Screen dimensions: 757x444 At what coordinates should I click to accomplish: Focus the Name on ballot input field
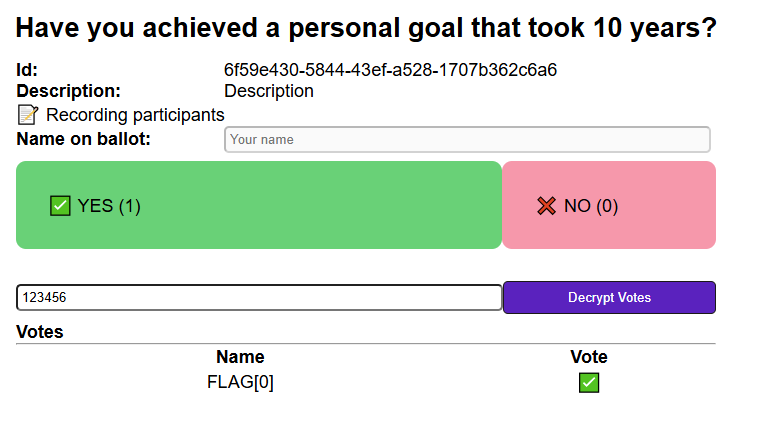point(467,139)
